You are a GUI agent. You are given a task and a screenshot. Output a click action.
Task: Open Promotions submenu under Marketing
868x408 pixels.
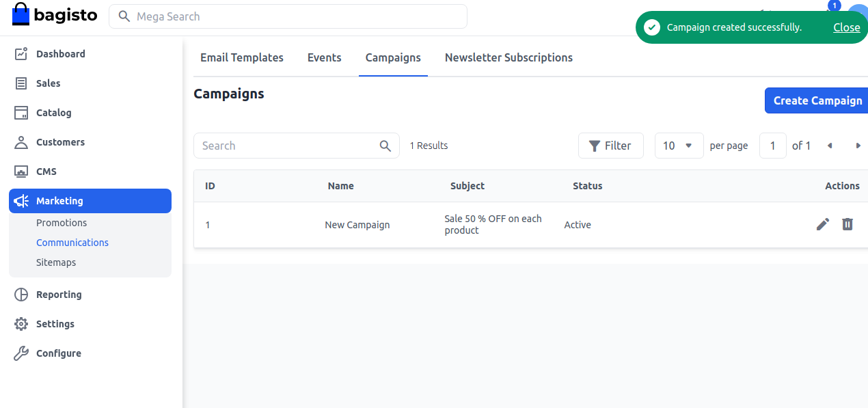62,223
